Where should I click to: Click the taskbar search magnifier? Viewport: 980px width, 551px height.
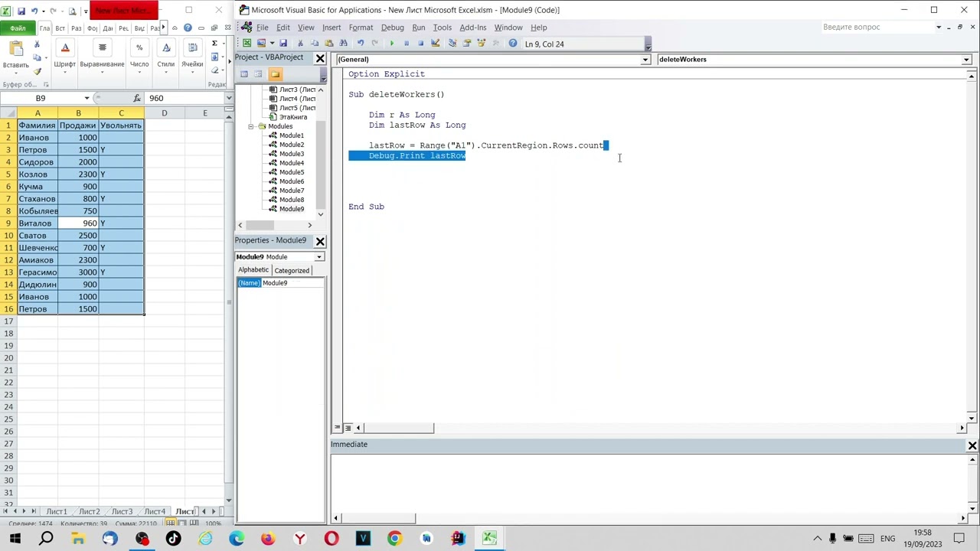(46, 538)
